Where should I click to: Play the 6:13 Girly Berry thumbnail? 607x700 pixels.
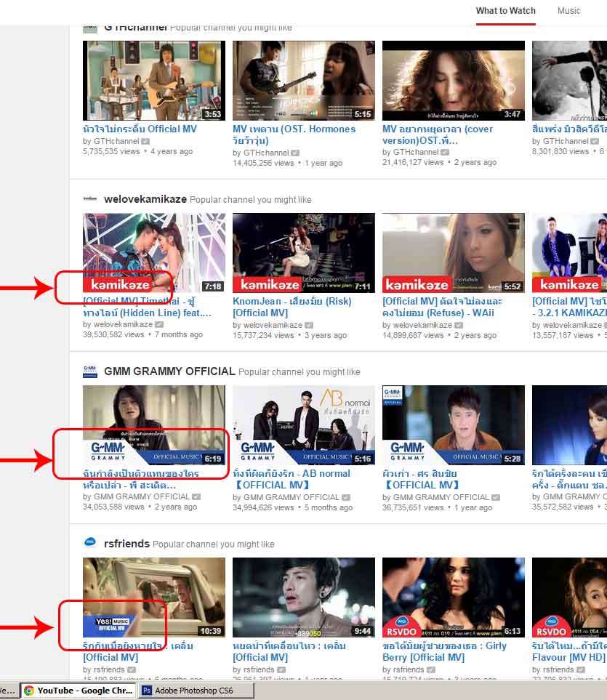click(x=454, y=598)
